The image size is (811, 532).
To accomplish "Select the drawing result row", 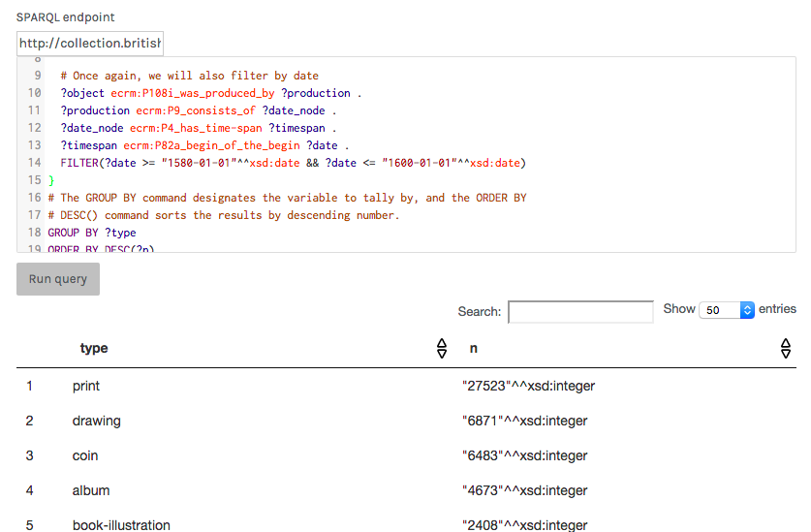I will (x=96, y=421).
